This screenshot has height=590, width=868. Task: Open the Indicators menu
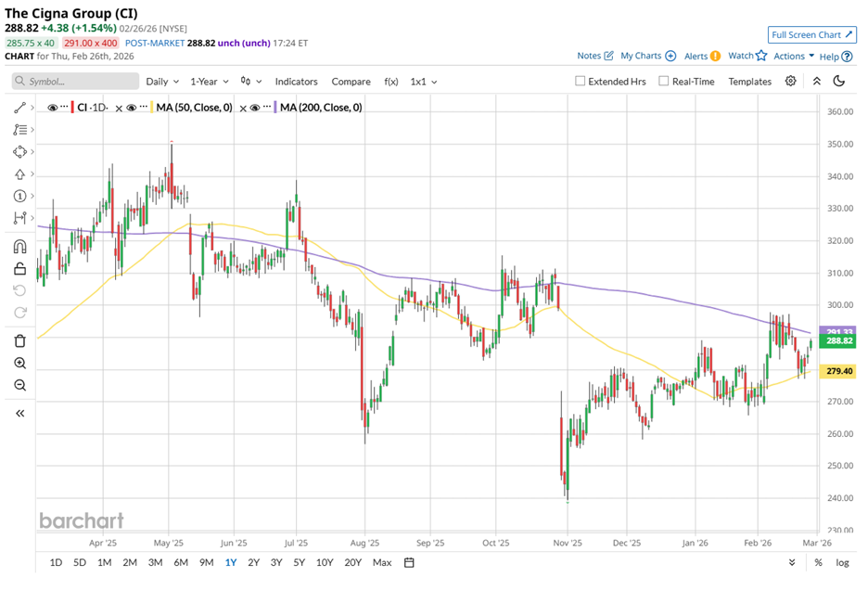(x=296, y=82)
